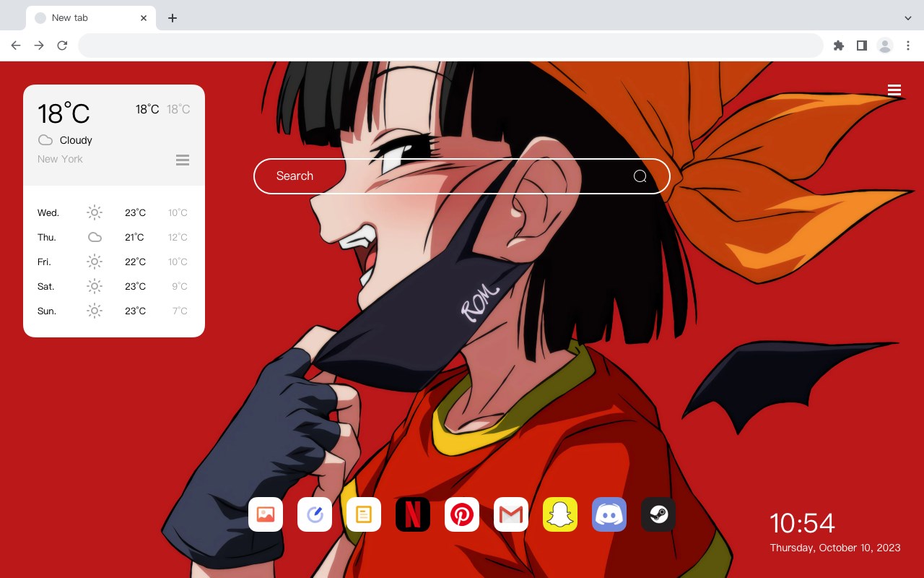
Task: Open the yellow notes shortcut icon
Action: 364,514
